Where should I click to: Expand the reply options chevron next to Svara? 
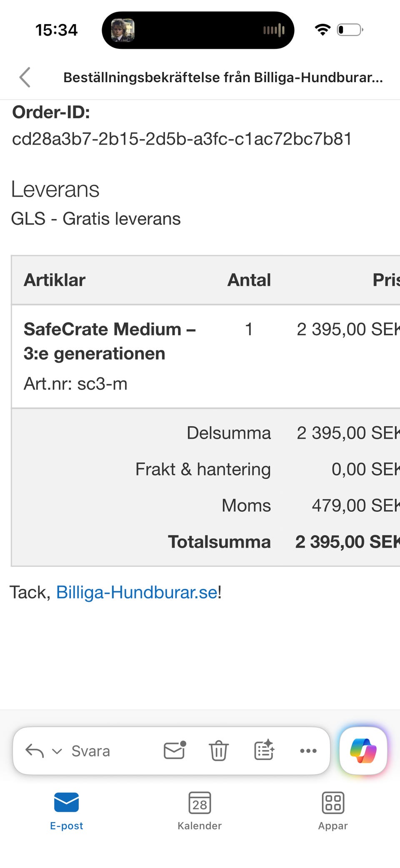click(x=57, y=751)
